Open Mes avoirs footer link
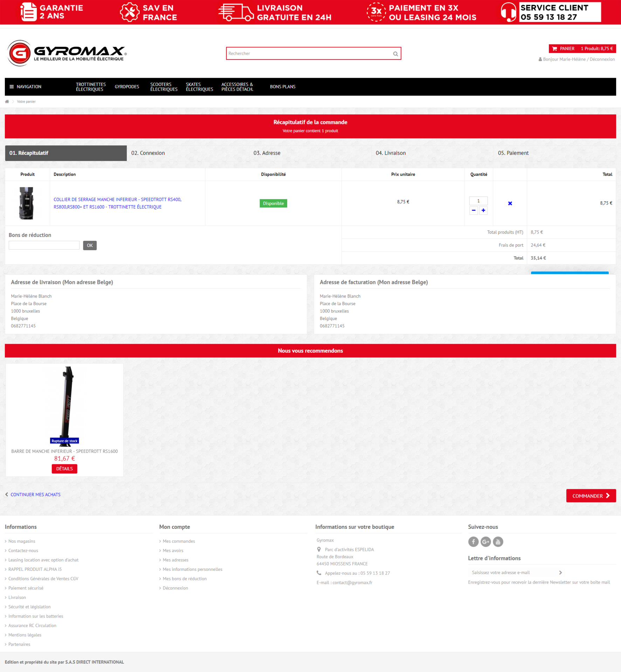The image size is (621, 672). (x=173, y=551)
